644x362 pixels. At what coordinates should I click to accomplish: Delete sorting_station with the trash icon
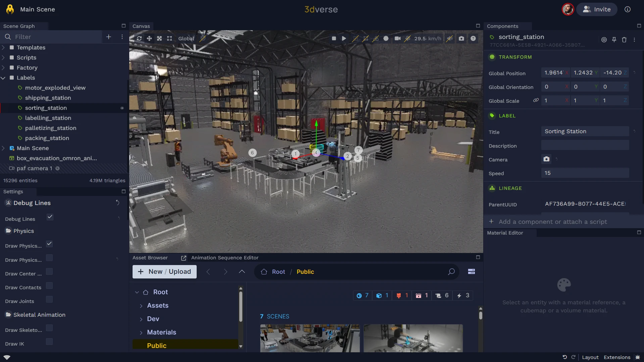[624, 40]
